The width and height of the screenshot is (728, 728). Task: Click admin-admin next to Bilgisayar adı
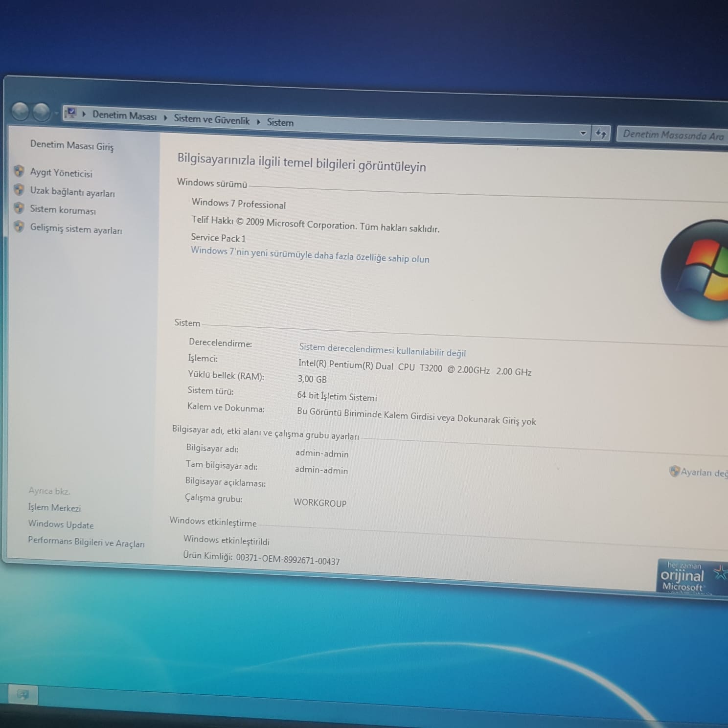pyautogui.click(x=322, y=454)
